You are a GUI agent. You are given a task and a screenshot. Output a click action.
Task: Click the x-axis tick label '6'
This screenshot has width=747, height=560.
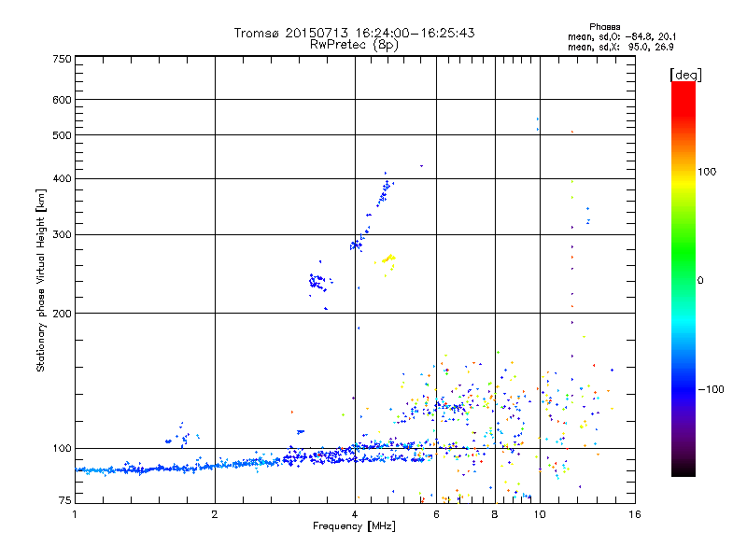pos(436,514)
